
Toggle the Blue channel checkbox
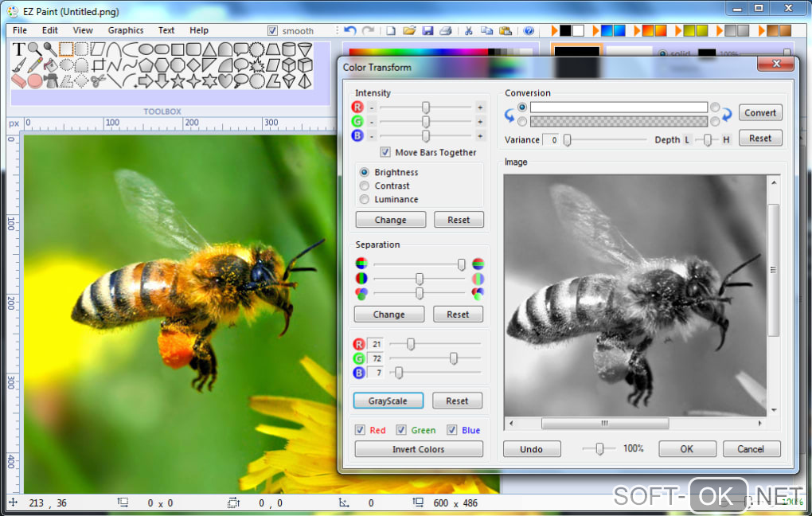click(451, 429)
